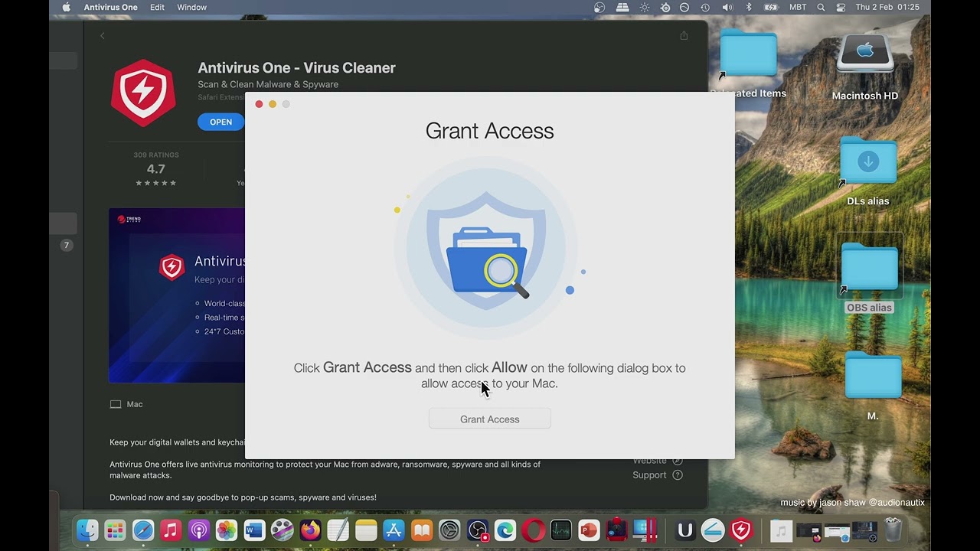Image resolution: width=980 pixels, height=551 pixels.
Task: Open Books app in the Dock
Action: pos(422,530)
